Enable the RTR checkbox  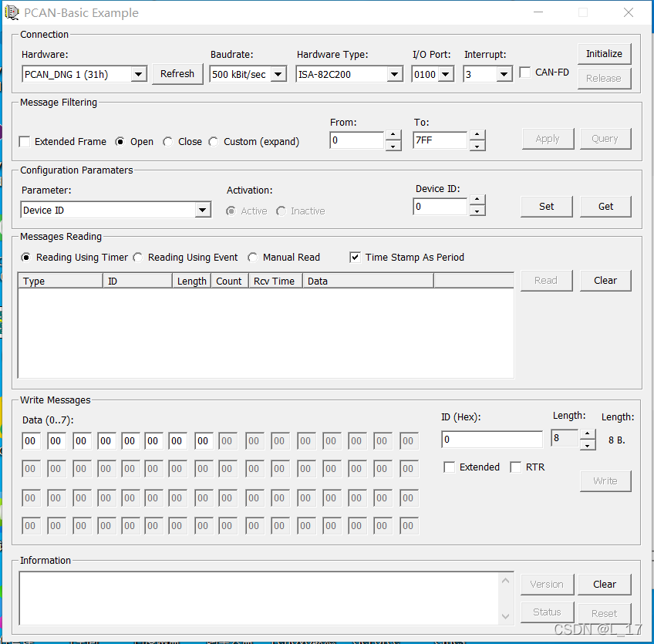(516, 467)
